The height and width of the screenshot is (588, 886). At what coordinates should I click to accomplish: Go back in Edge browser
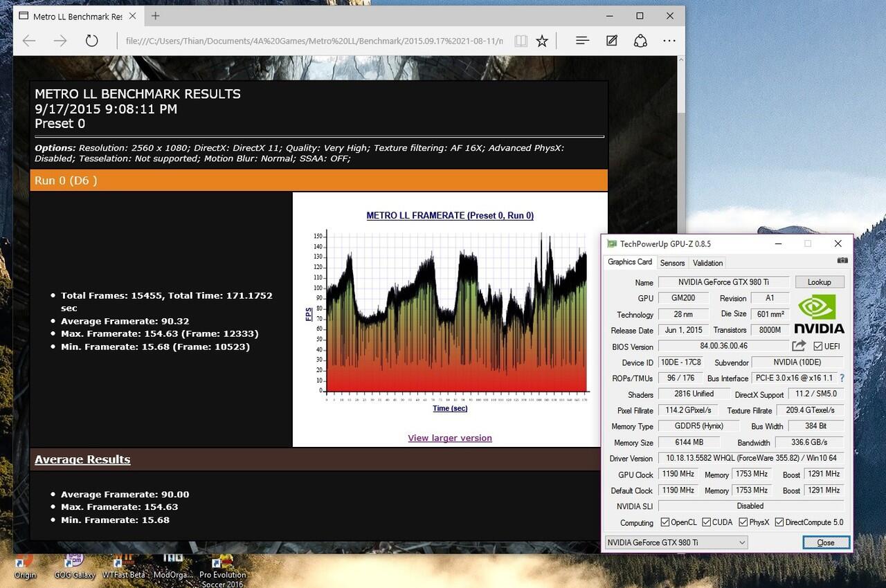click(x=29, y=41)
